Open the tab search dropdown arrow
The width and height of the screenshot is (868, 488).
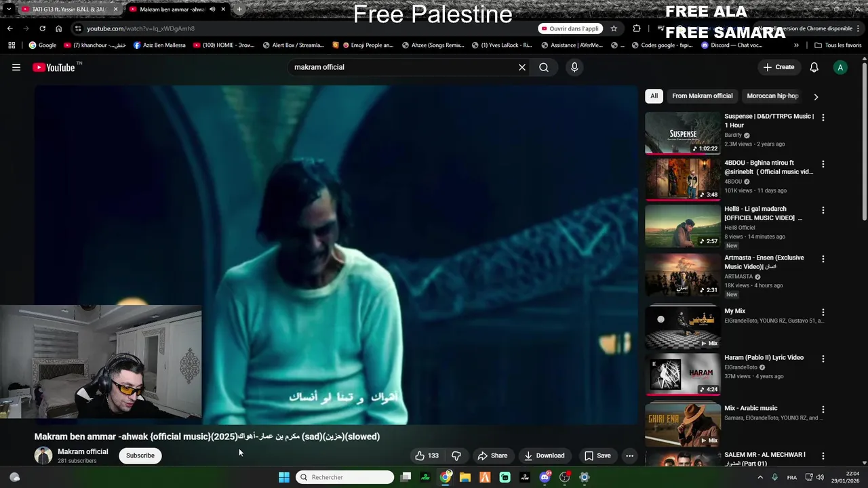8,9
